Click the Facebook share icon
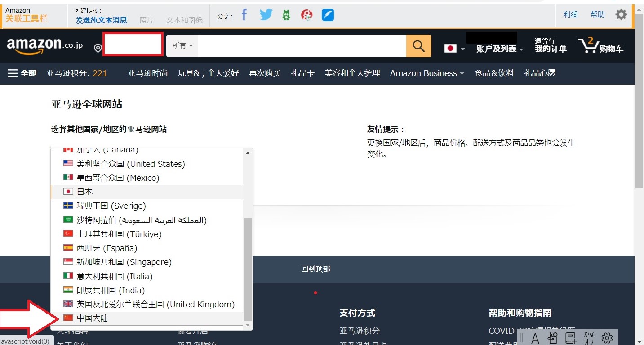Image resolution: width=644 pixels, height=345 pixels. click(x=244, y=15)
